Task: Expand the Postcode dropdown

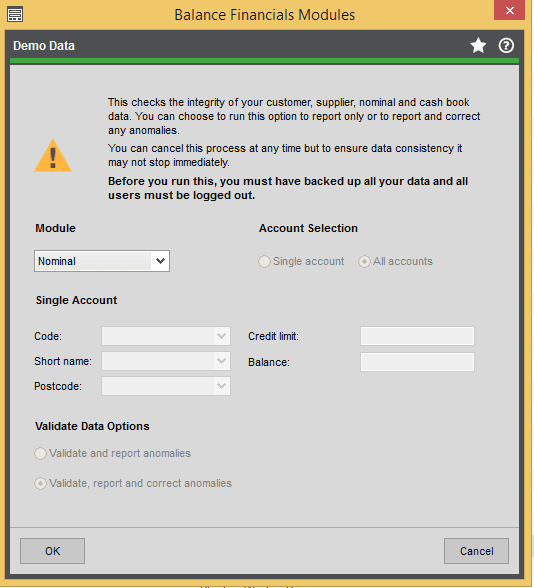Action: tap(221, 386)
